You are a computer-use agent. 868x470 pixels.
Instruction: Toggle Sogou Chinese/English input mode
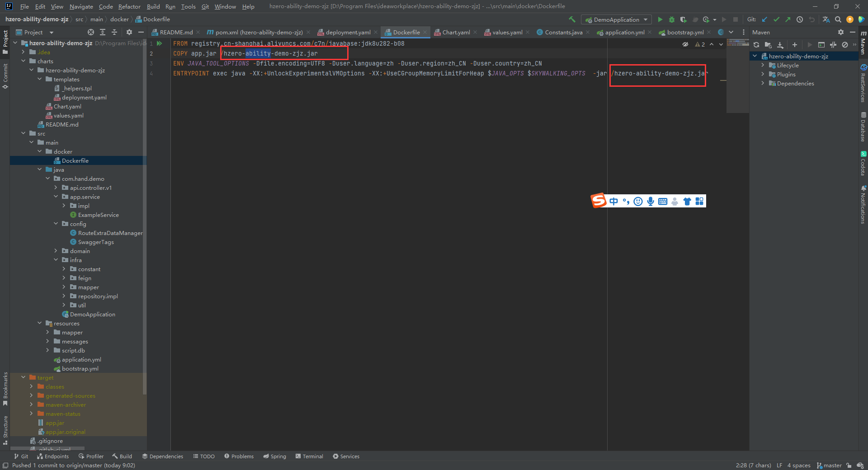613,202
